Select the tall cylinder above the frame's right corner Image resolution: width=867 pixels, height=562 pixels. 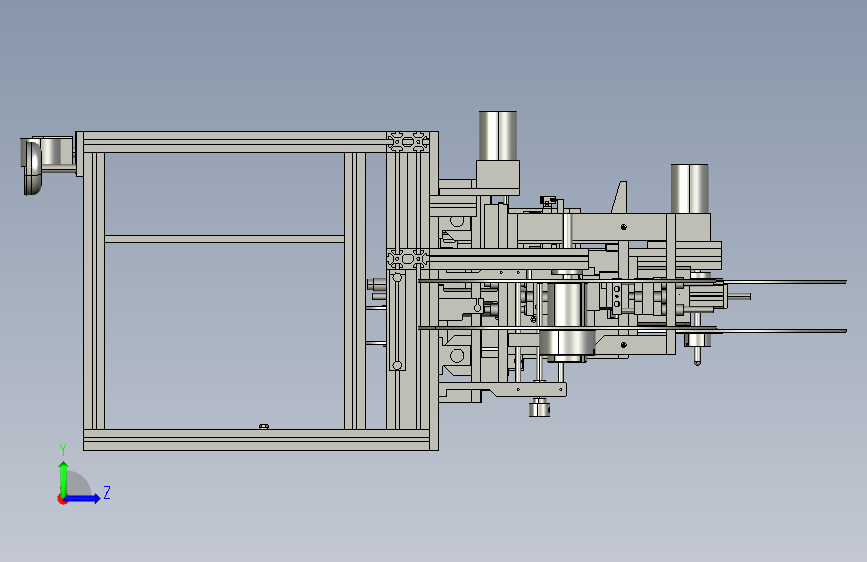498,136
